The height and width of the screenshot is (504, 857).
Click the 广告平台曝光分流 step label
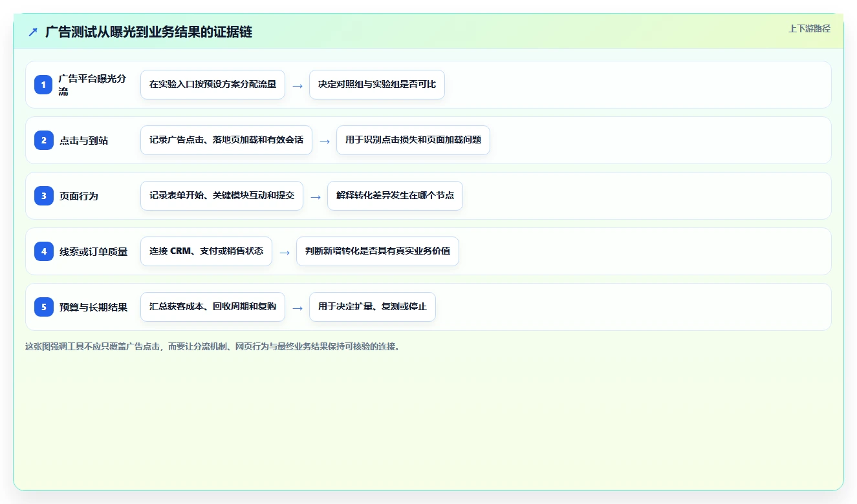tap(92, 85)
